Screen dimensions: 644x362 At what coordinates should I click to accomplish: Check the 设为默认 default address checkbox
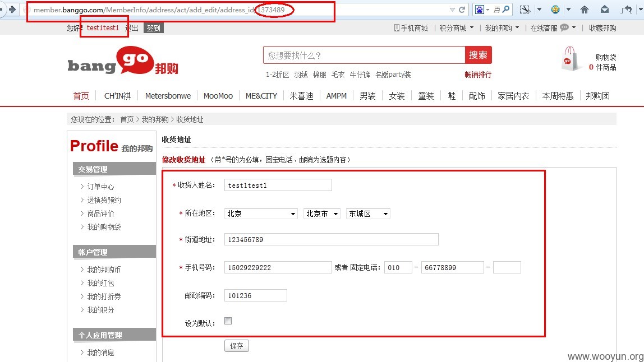coord(228,321)
